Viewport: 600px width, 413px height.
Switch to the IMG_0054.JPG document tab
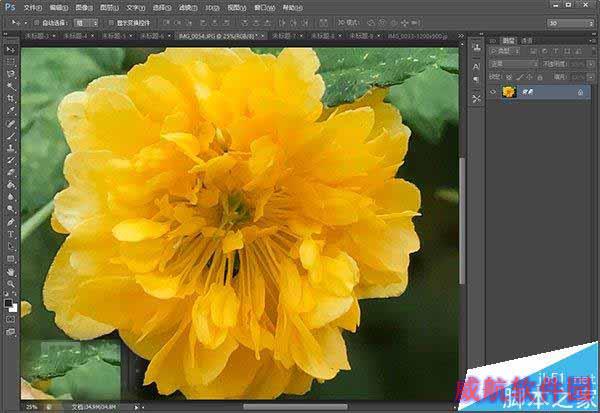[222, 36]
